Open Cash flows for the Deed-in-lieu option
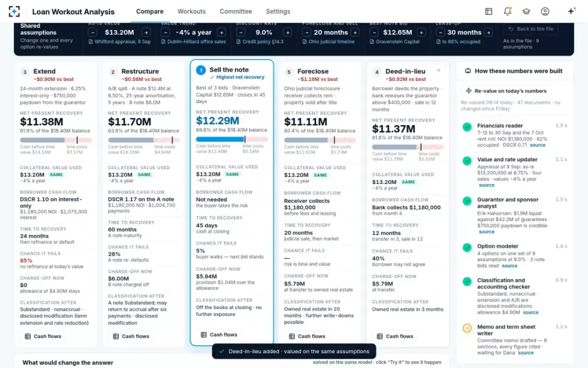This screenshot has width=588, height=368. (x=395, y=336)
